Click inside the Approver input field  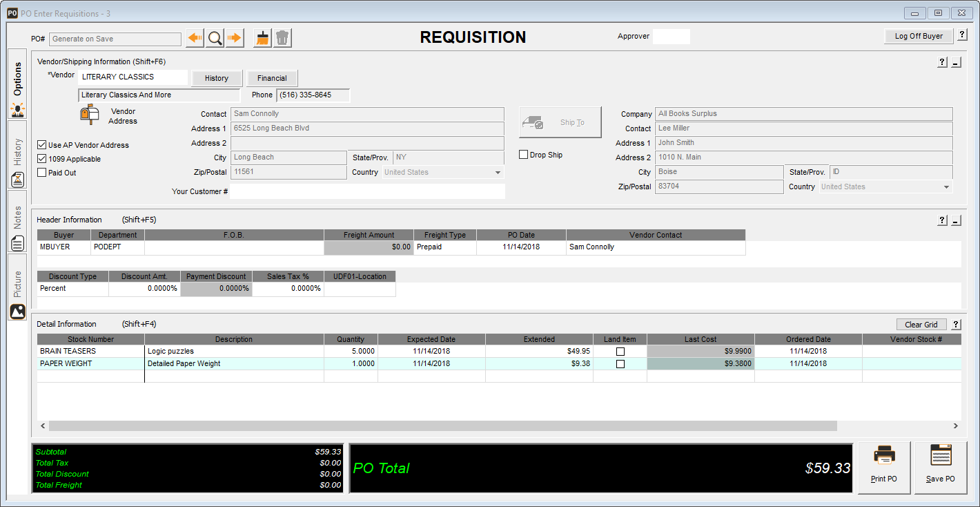(x=670, y=36)
